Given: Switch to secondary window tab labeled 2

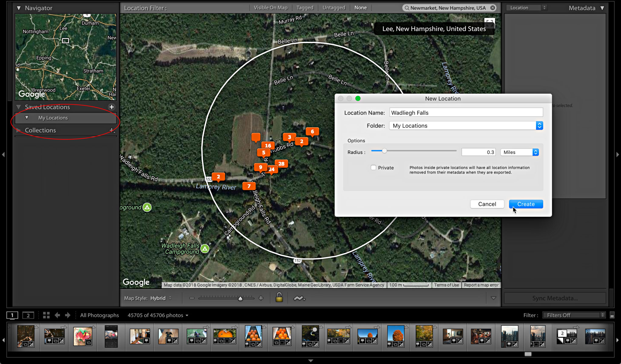Looking at the screenshot, I should [x=28, y=315].
